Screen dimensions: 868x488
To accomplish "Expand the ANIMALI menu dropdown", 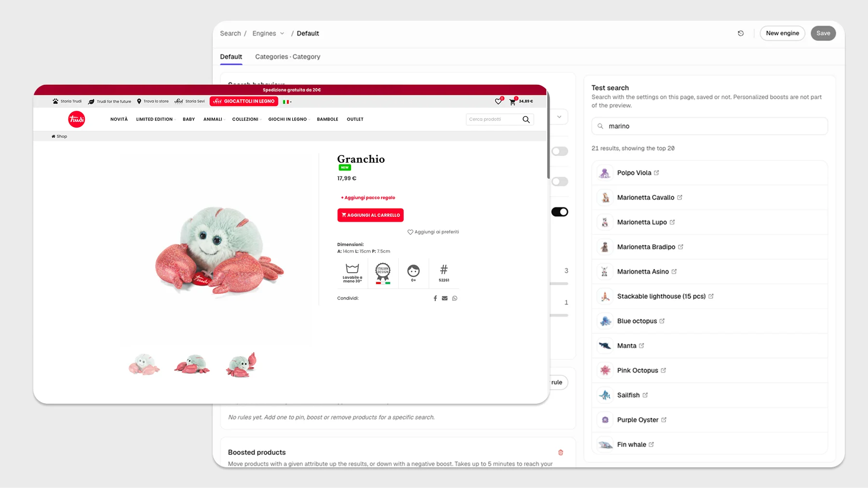I will click(215, 119).
